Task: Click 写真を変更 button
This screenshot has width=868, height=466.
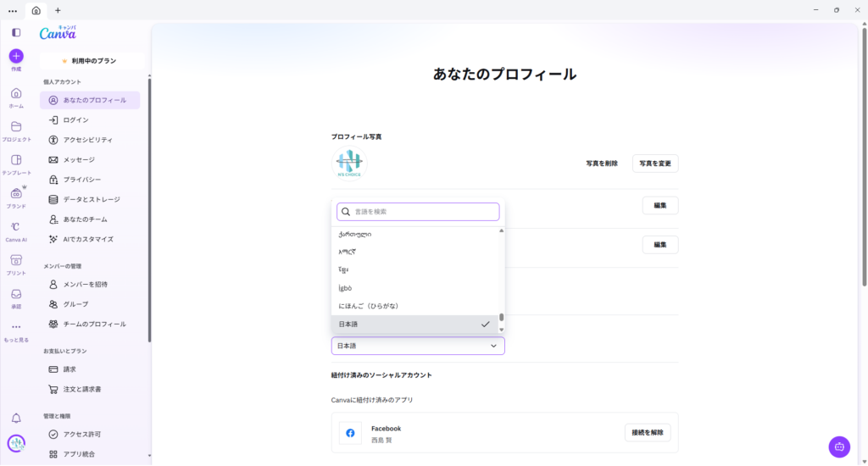Action: coord(655,164)
